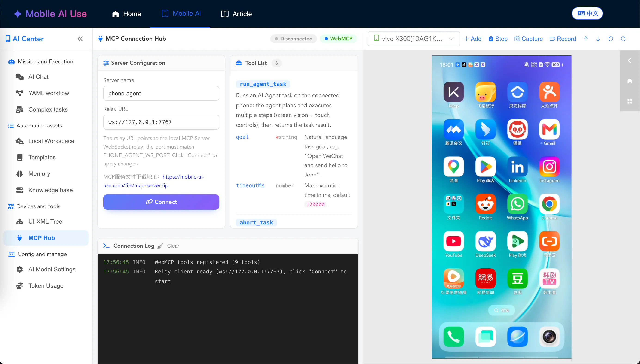Click the clockwise refresh icon

623,39
